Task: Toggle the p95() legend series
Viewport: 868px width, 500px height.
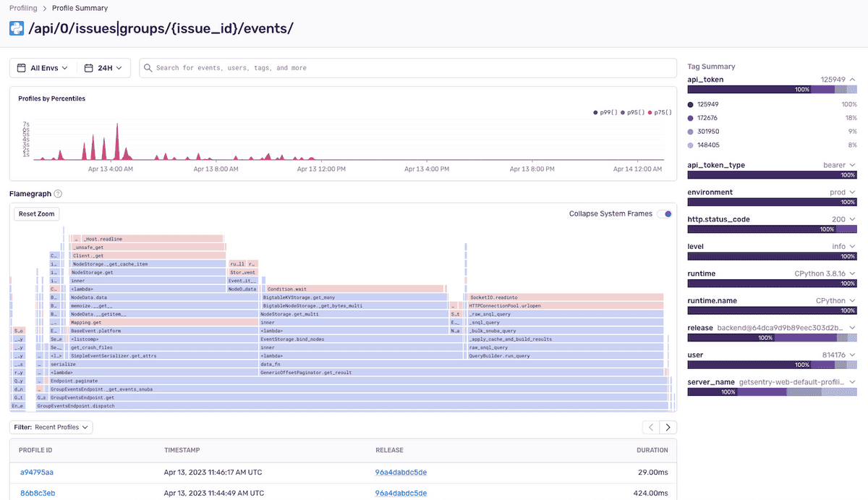Action: [x=631, y=113]
